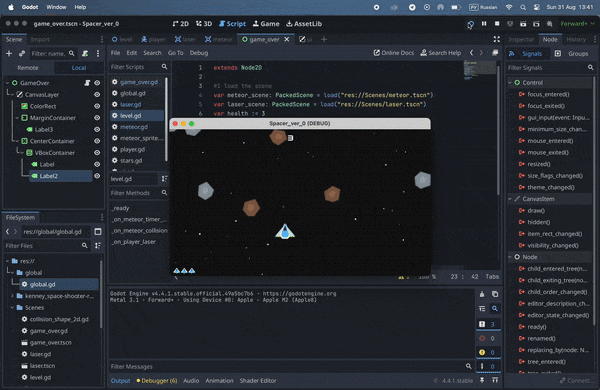Hide the VBoxContainer node
The width and height of the screenshot is (600, 390).
[97, 153]
